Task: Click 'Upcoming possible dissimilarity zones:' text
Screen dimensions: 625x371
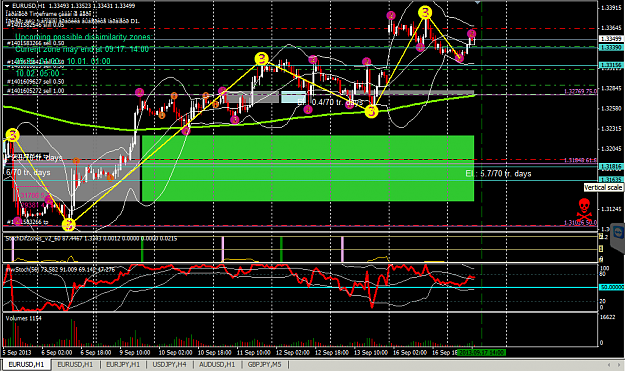Action: pyautogui.click(x=83, y=37)
